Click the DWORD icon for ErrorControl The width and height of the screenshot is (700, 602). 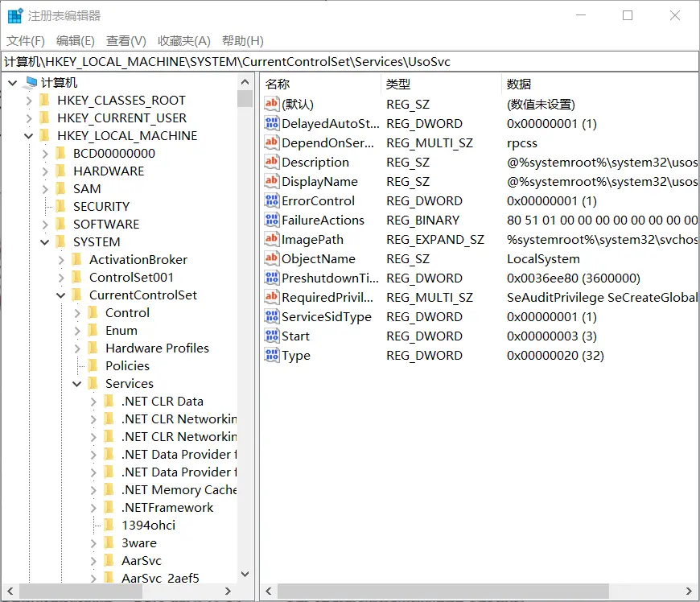point(271,200)
